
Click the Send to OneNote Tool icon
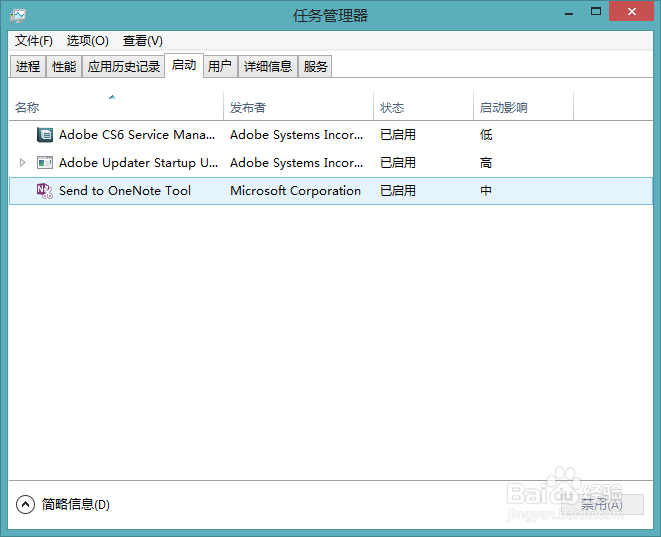(x=45, y=191)
